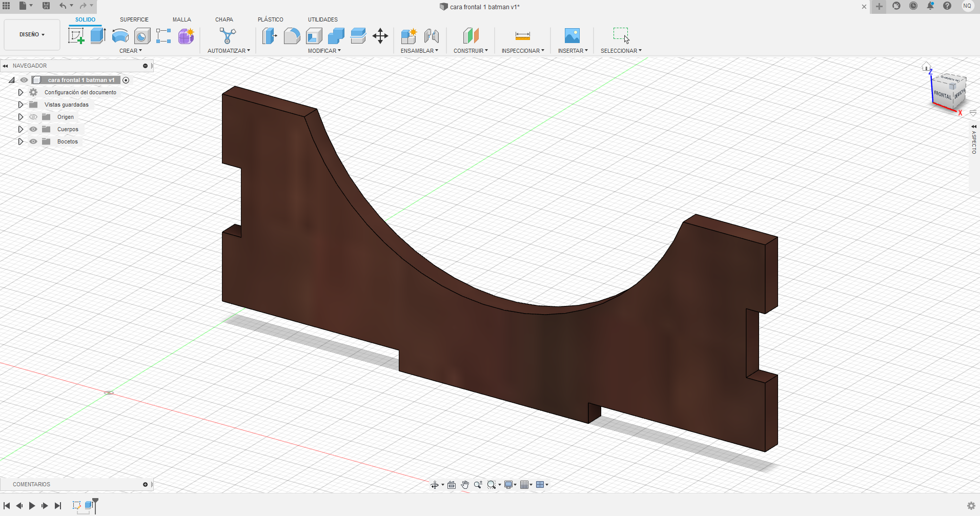
Task: Undo the last action
Action: click(x=63, y=6)
